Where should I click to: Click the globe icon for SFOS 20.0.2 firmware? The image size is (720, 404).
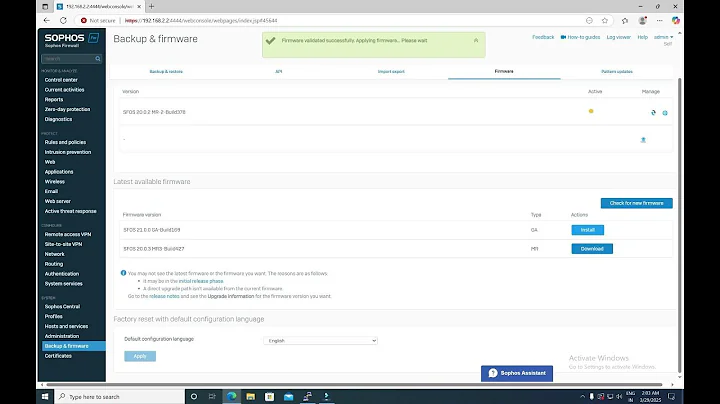click(x=665, y=112)
